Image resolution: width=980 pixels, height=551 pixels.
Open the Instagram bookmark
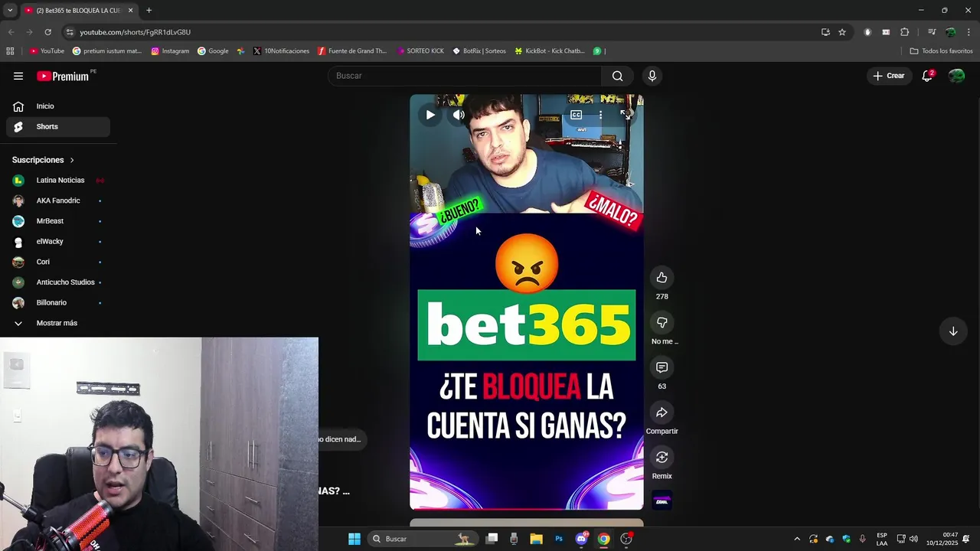pos(170,51)
